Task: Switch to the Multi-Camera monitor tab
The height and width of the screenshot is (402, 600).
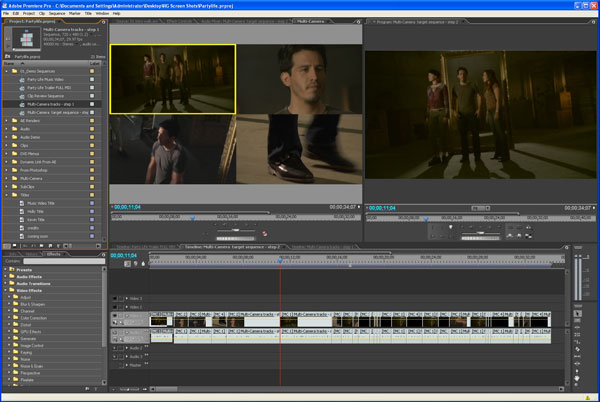Action: pyautogui.click(x=311, y=21)
